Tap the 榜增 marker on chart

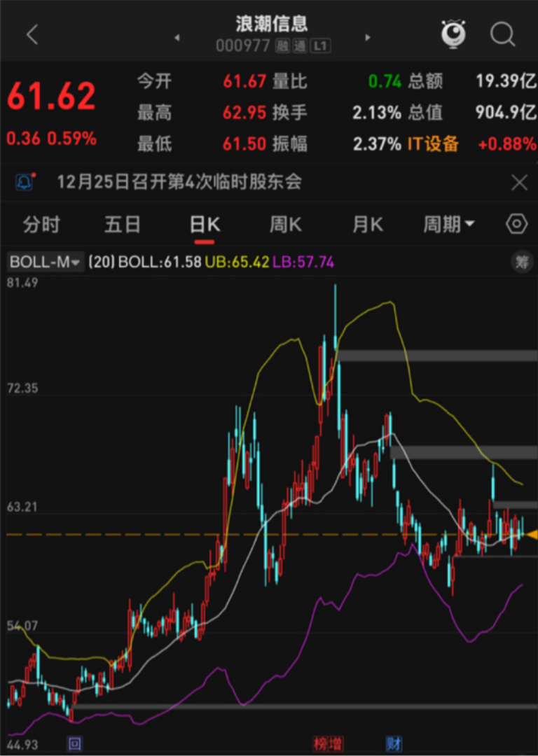coord(328,744)
